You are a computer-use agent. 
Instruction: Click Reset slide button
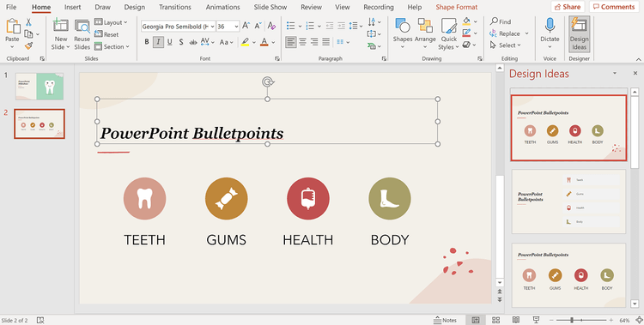[106, 34]
